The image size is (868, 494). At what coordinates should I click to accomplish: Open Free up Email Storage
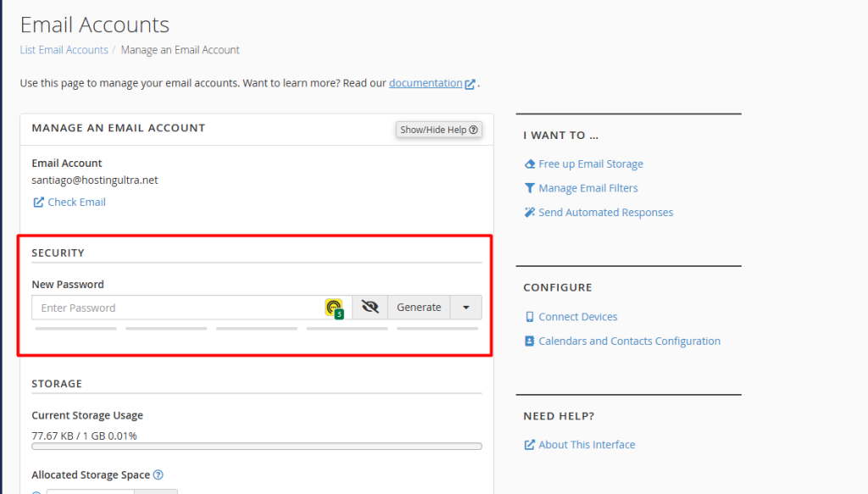(x=590, y=164)
